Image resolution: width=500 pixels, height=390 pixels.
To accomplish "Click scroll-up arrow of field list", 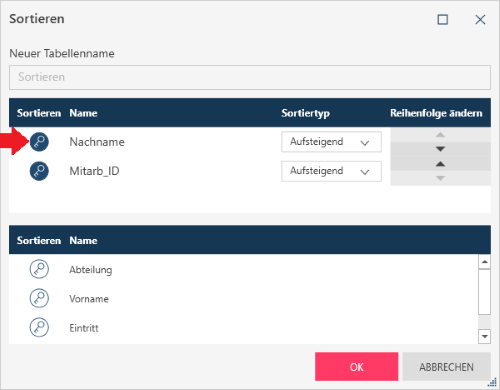I will 484,262.
